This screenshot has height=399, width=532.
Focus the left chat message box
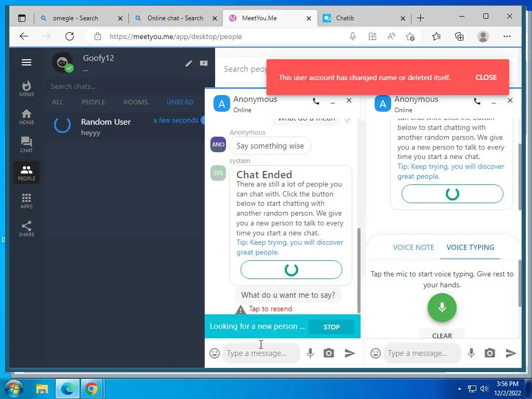tap(261, 353)
